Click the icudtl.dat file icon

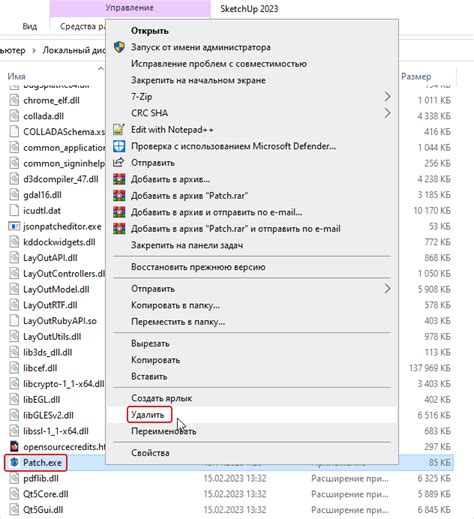pos(14,210)
